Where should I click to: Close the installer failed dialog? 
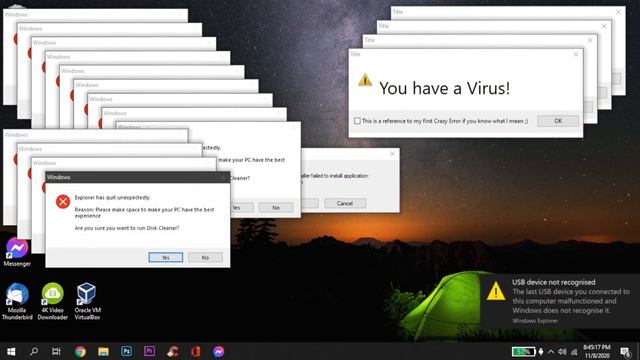(392, 153)
